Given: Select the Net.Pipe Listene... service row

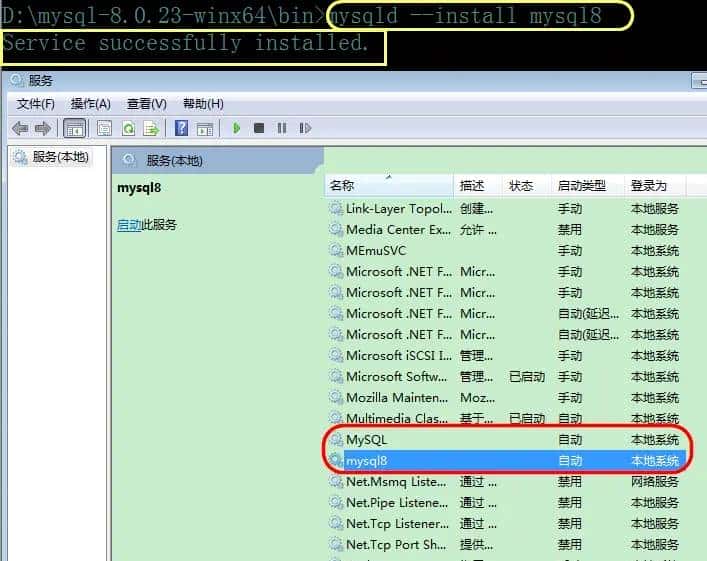Looking at the screenshot, I should click(505, 502).
